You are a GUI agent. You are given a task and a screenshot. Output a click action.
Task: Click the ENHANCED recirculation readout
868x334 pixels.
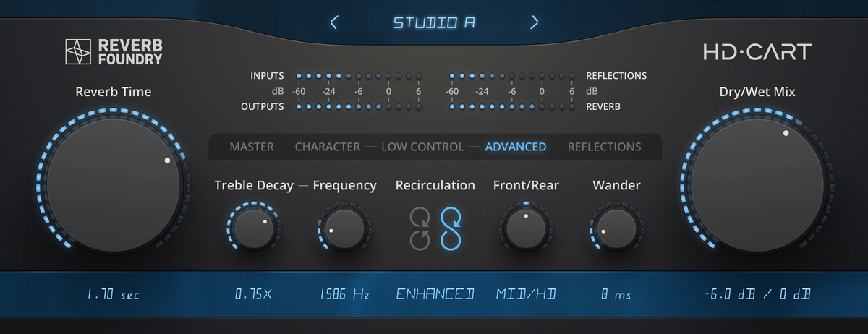[x=435, y=294]
